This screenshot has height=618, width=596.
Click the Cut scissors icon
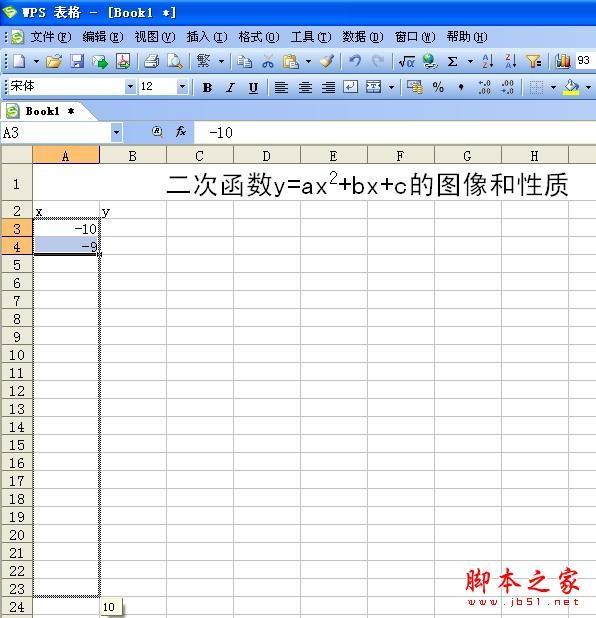pyautogui.click(x=268, y=61)
